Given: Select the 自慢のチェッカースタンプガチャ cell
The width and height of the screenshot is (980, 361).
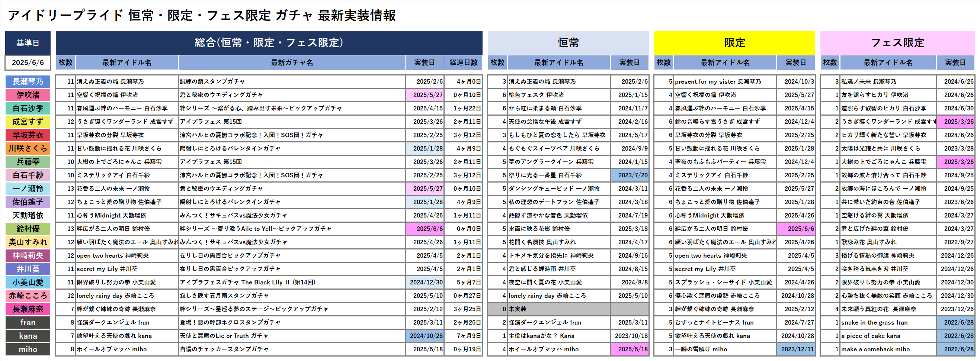Looking at the screenshot, I should [x=292, y=349].
